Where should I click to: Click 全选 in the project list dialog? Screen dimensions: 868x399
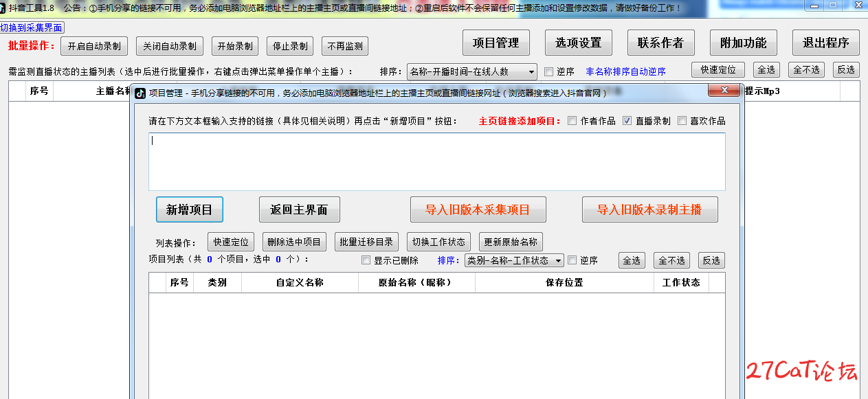coord(632,260)
